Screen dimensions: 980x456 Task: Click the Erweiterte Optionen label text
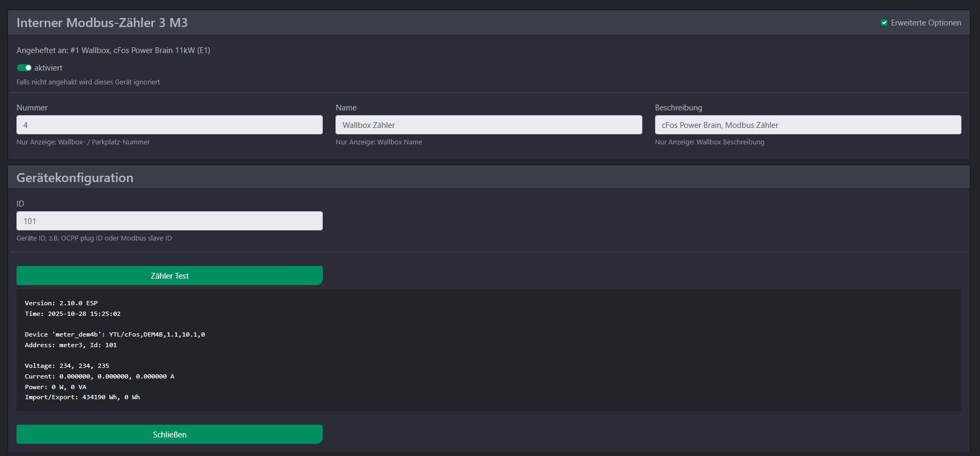(925, 23)
